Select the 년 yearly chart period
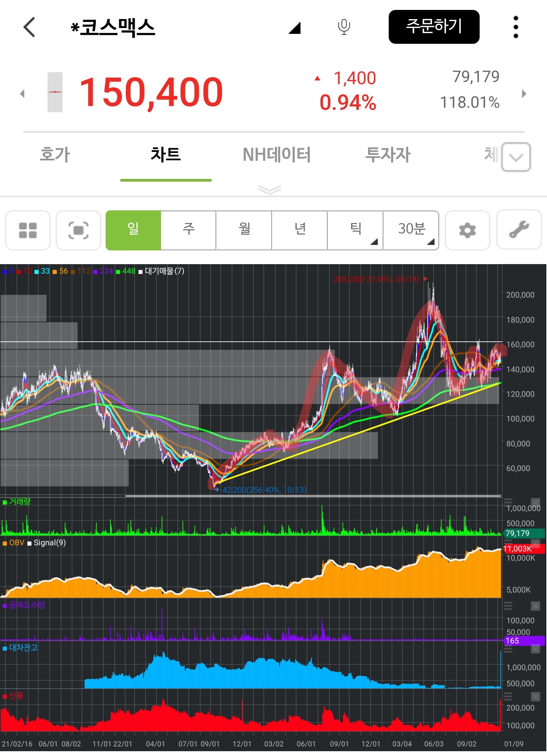The image size is (547, 756). point(300,230)
